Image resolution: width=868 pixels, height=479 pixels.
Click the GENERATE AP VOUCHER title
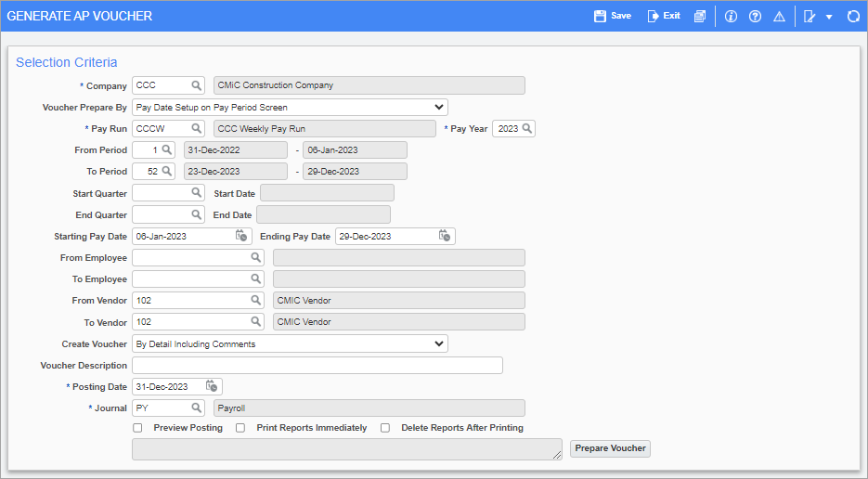pos(79,16)
